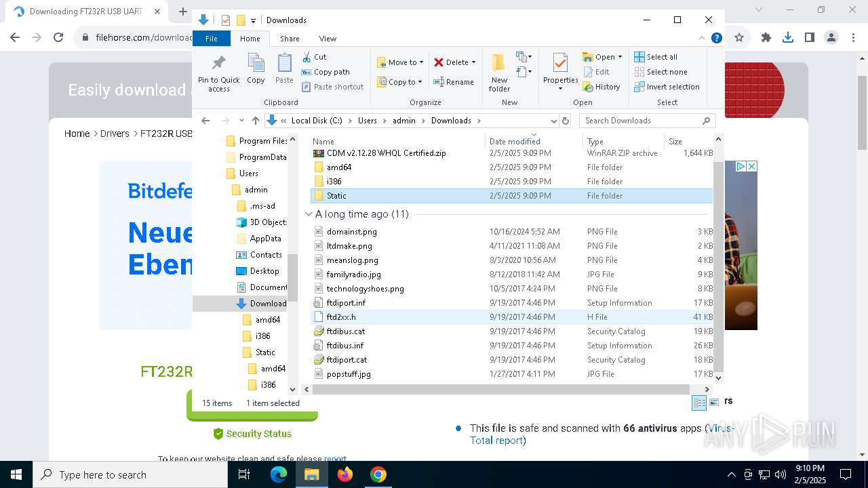This screenshot has height=488, width=868.
Task: Open Task View on the taskbar
Action: [x=245, y=474]
